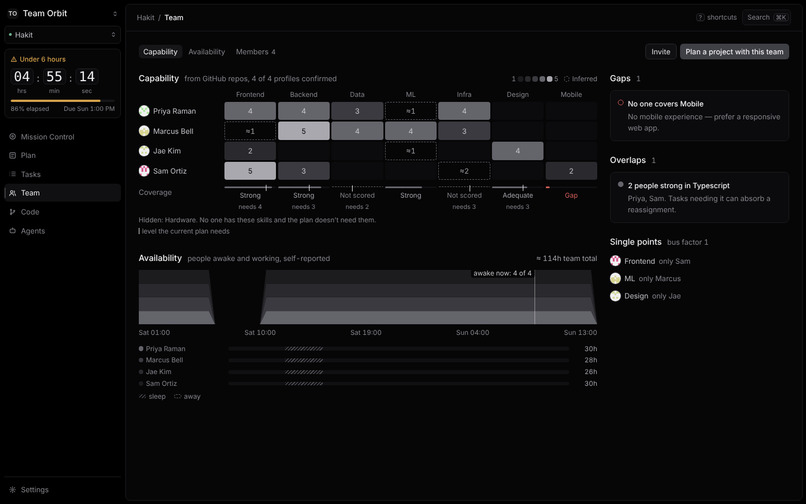
Task: Click the countdown elapsed progress bar
Action: point(62,101)
